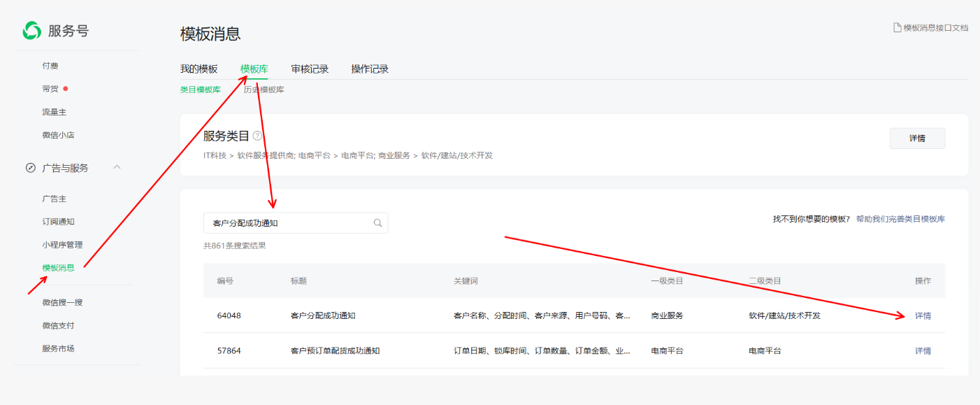
Task: Click template number 57864
Action: click(229, 350)
